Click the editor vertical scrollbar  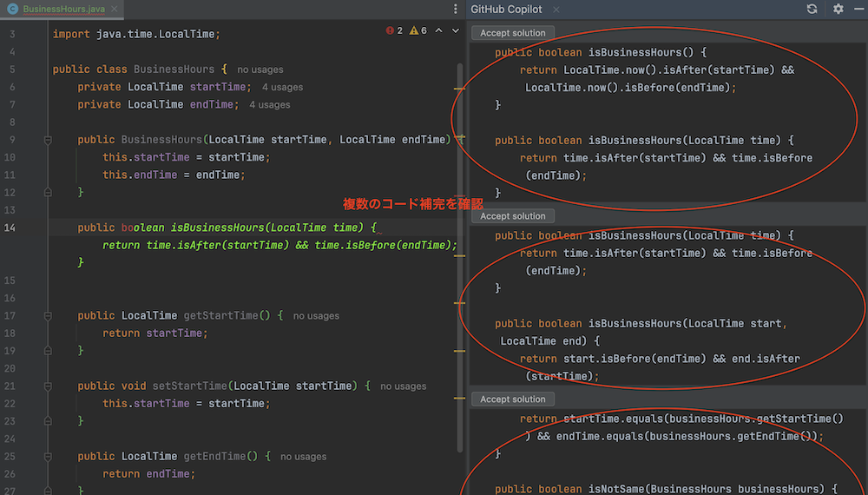click(459, 257)
